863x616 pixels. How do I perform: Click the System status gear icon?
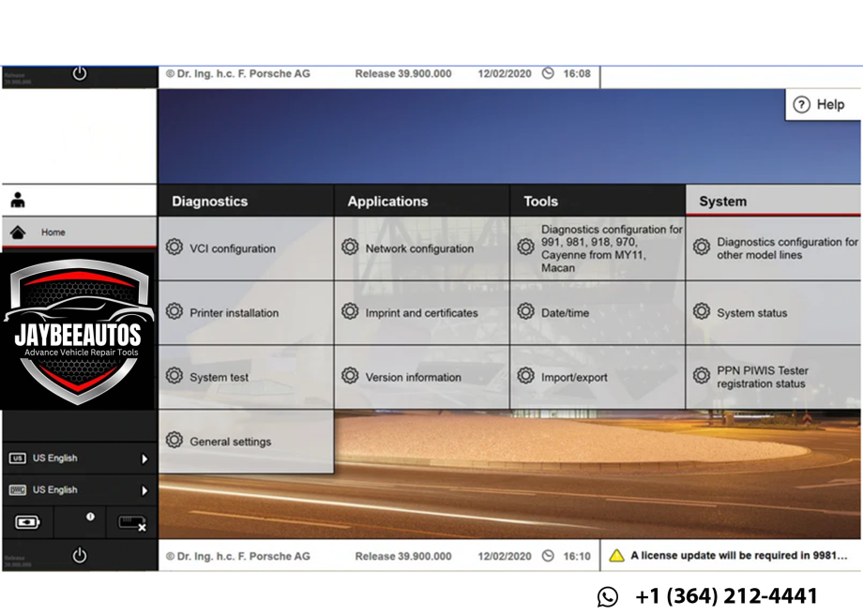[702, 311]
